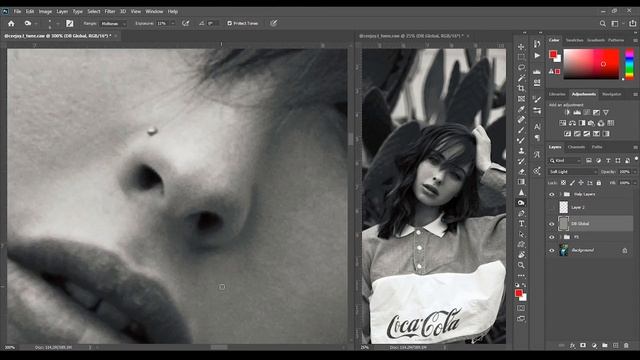Open the Histogram panel icon
The height and width of the screenshot is (360, 640).
pyautogui.click(x=537, y=71)
